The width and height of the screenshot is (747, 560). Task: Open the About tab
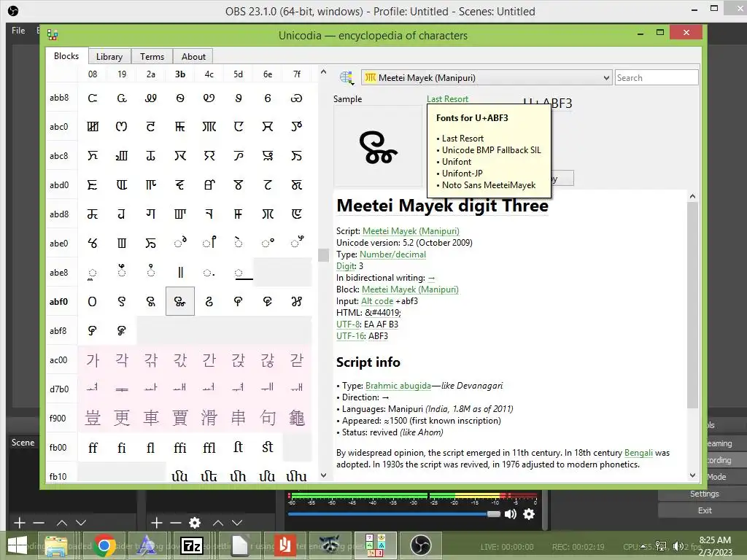(x=193, y=56)
